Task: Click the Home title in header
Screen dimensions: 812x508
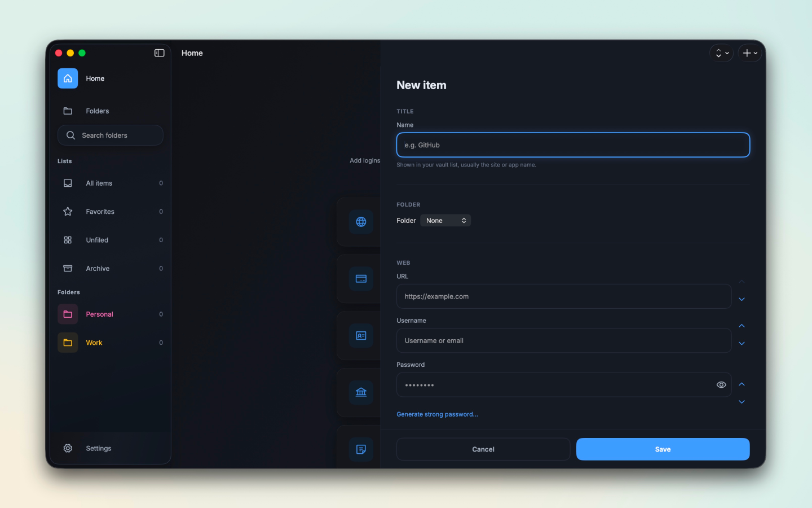Action: [x=192, y=53]
